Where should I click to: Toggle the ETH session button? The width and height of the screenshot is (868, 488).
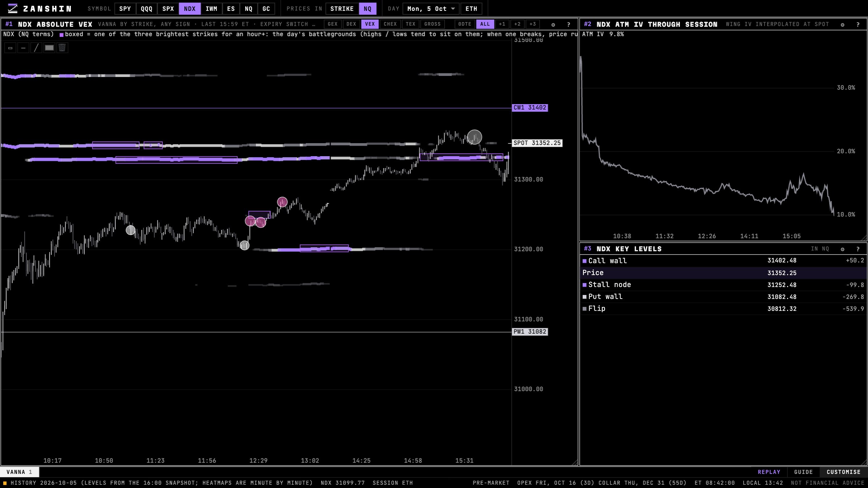471,9
